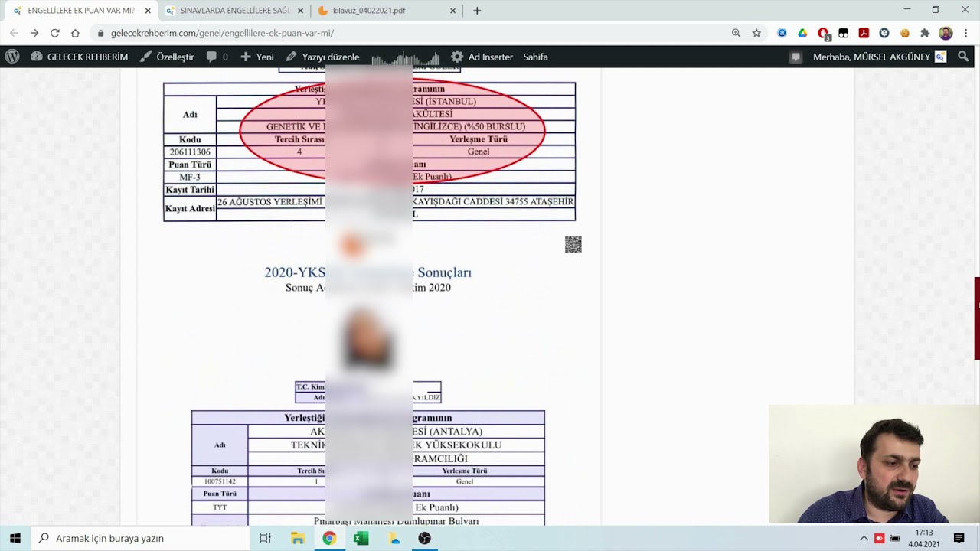Image resolution: width=980 pixels, height=551 pixels.
Task: Click the browser back arrow
Action: [14, 33]
